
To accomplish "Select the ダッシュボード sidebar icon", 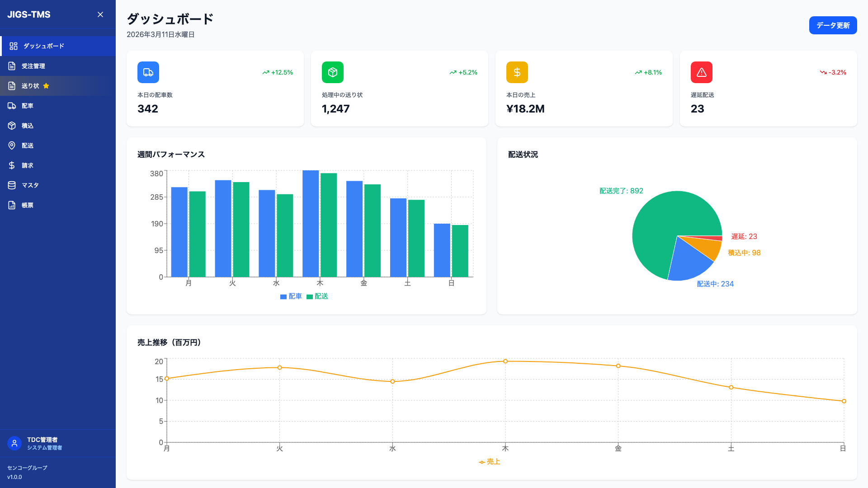I will [x=13, y=46].
